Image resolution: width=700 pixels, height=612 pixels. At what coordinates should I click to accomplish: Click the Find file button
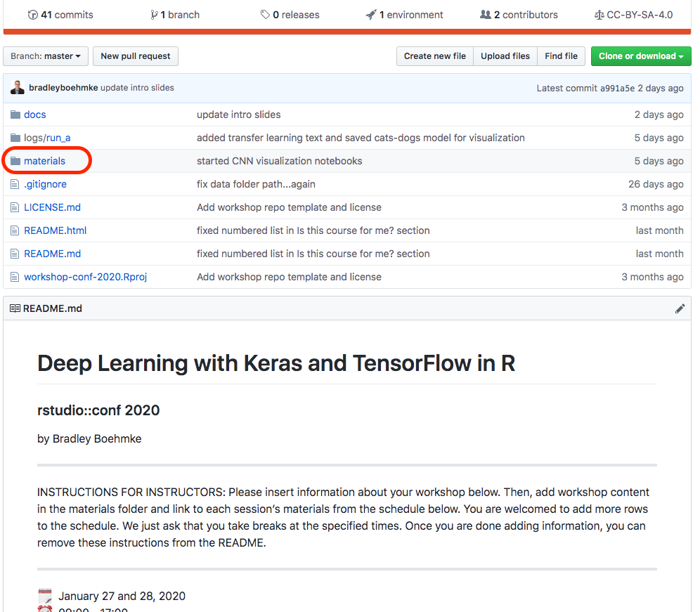[561, 56]
